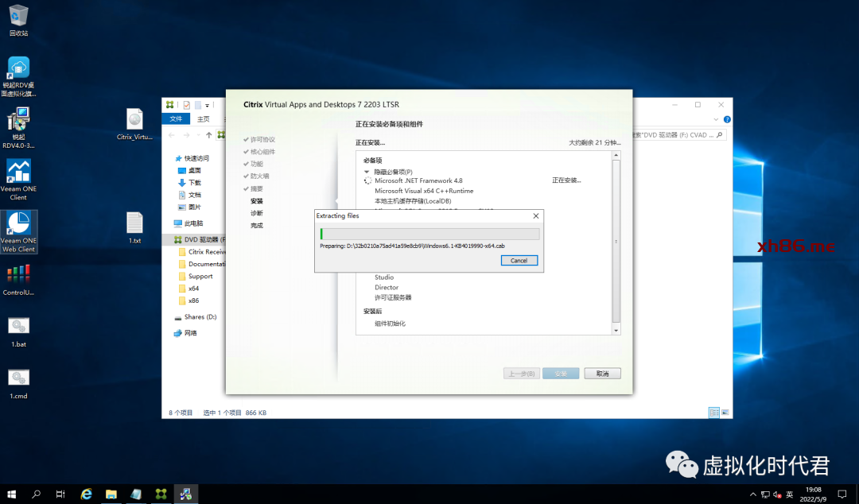The image size is (859, 504).
Task: Open the Support folder
Action: pyautogui.click(x=196, y=276)
